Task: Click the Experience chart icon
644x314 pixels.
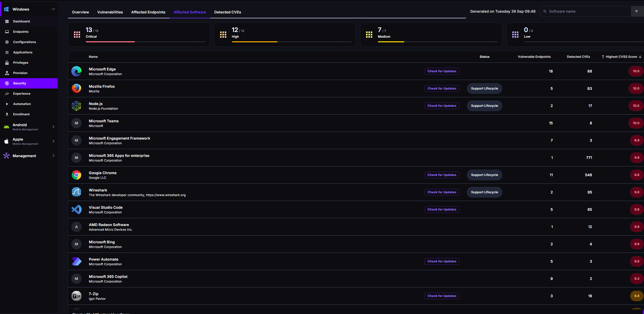Action: click(x=7, y=94)
